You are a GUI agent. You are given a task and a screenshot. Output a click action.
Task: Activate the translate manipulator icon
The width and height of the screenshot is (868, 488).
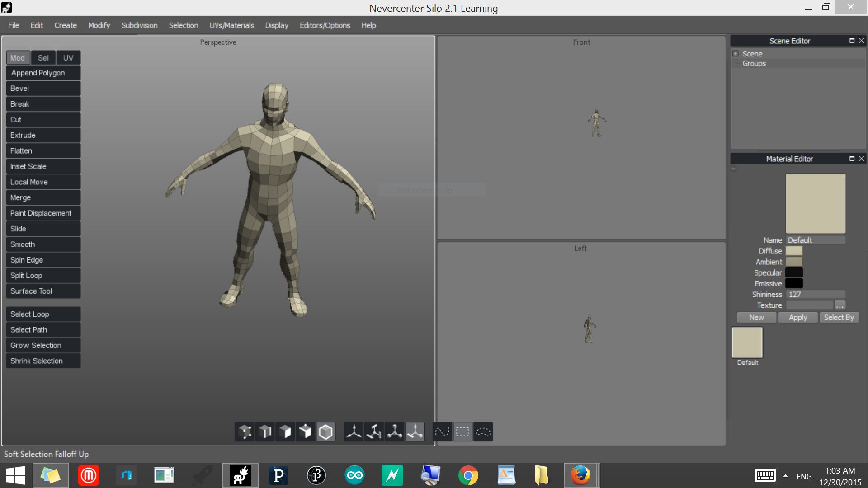(354, 432)
